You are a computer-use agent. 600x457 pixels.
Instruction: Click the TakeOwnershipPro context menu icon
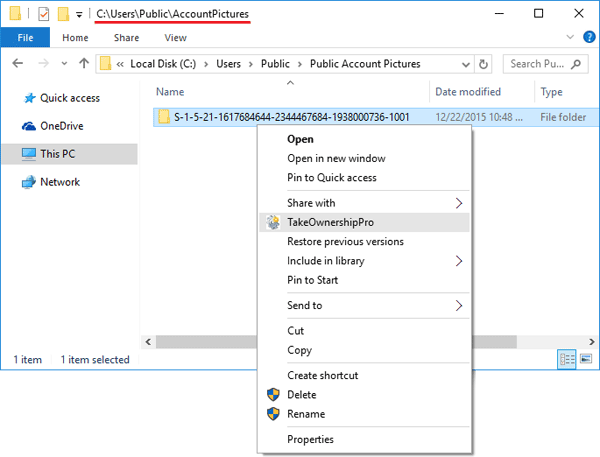pos(271,222)
